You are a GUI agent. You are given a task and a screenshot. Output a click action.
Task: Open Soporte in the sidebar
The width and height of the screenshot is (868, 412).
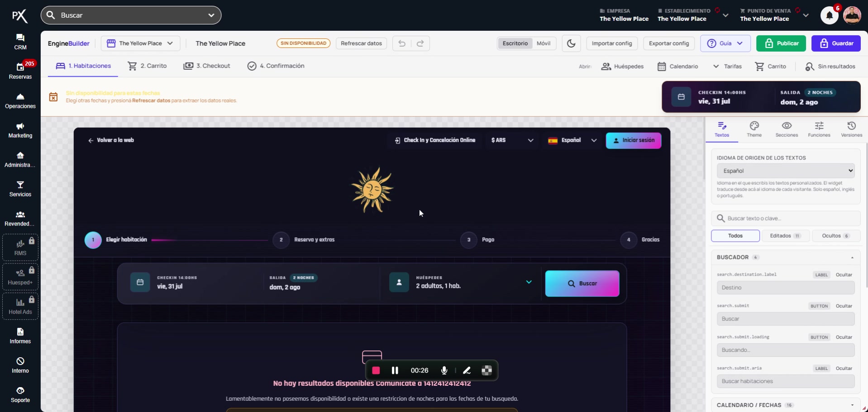(x=20, y=395)
